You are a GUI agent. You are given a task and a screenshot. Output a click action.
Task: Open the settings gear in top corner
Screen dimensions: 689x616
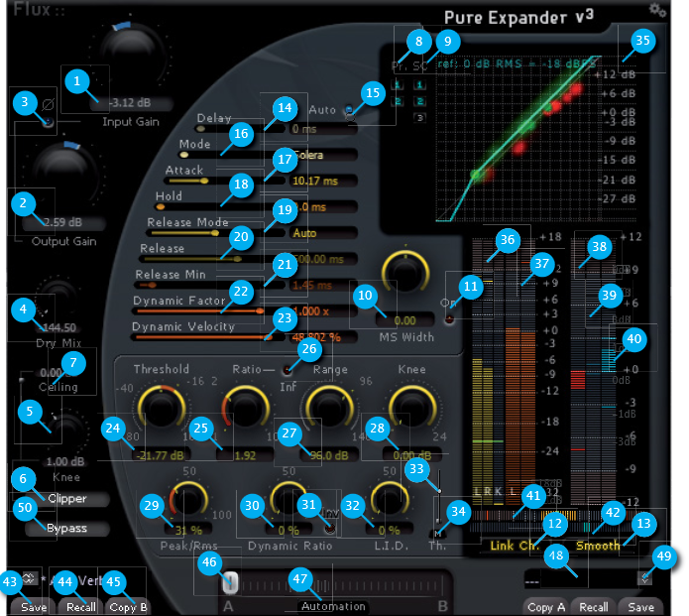tap(656, 10)
